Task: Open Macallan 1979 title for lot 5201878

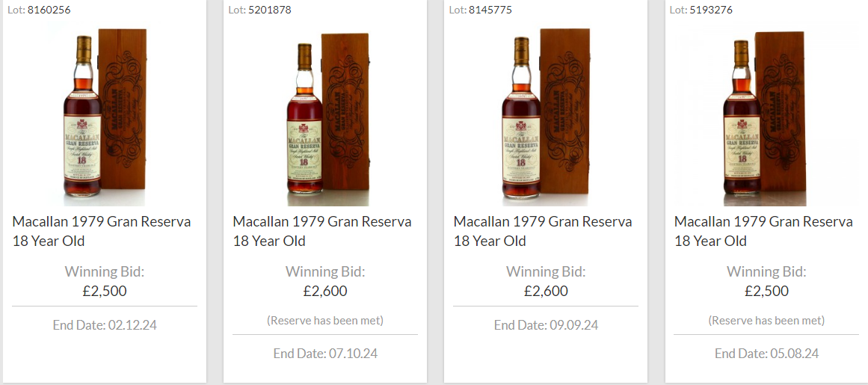Action: 322,231
